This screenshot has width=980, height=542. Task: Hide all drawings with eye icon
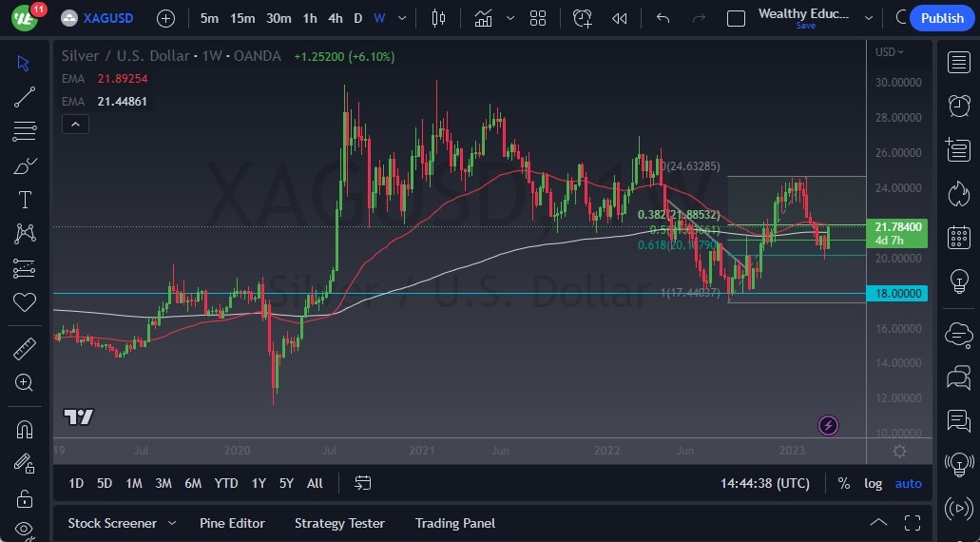point(25,530)
